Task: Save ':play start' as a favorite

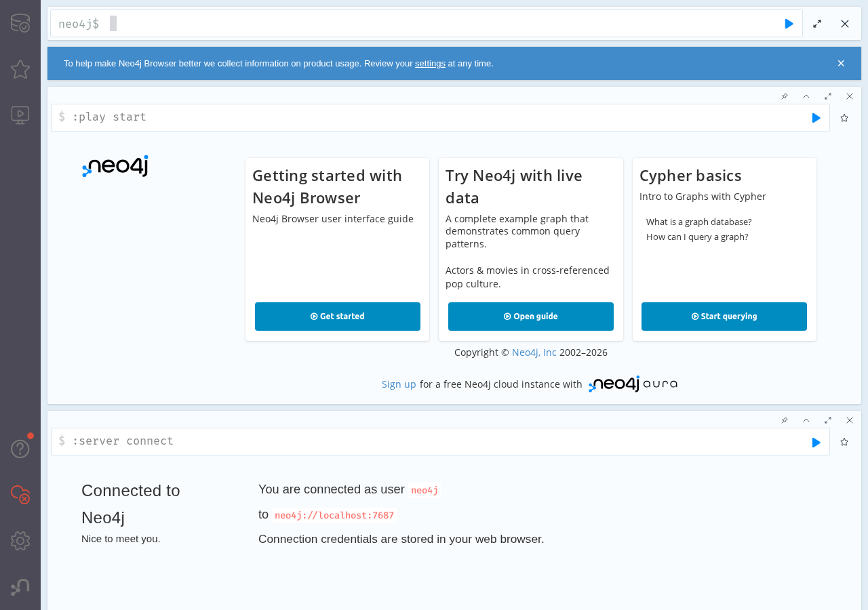Action: click(x=844, y=118)
